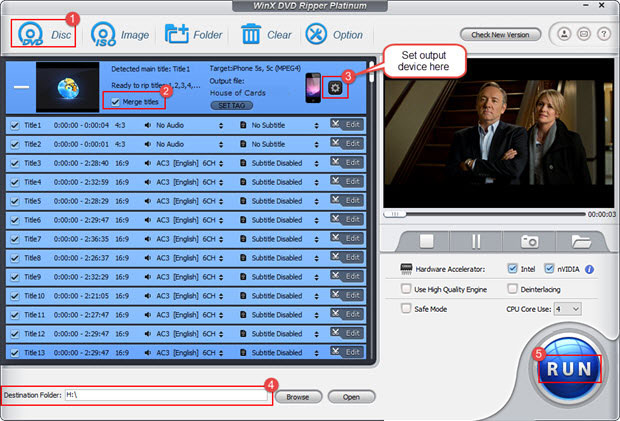The image size is (620, 421).
Task: Open the help question-mark icon
Action: [x=603, y=34]
